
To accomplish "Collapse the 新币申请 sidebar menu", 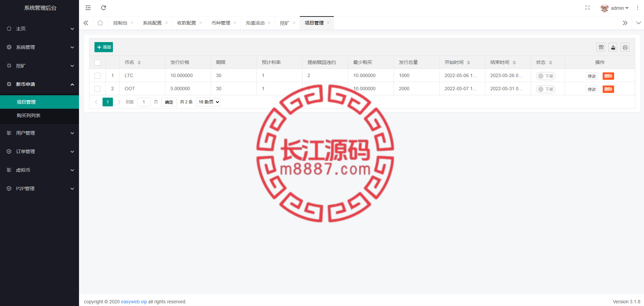I will point(40,84).
